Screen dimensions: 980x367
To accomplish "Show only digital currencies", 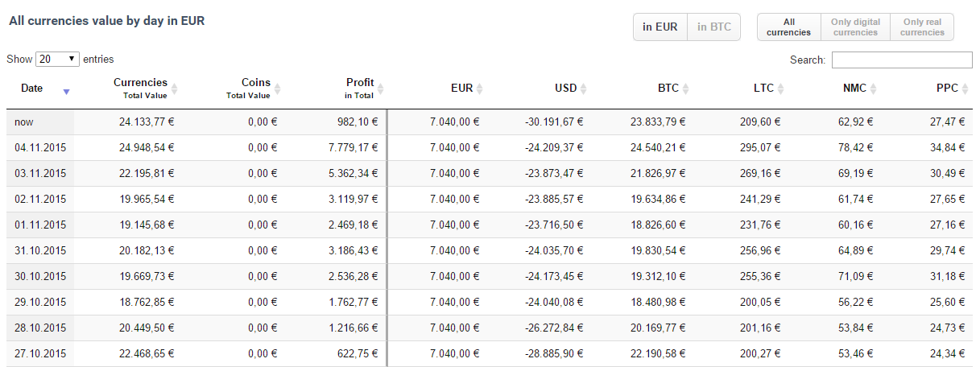I will tap(855, 27).
